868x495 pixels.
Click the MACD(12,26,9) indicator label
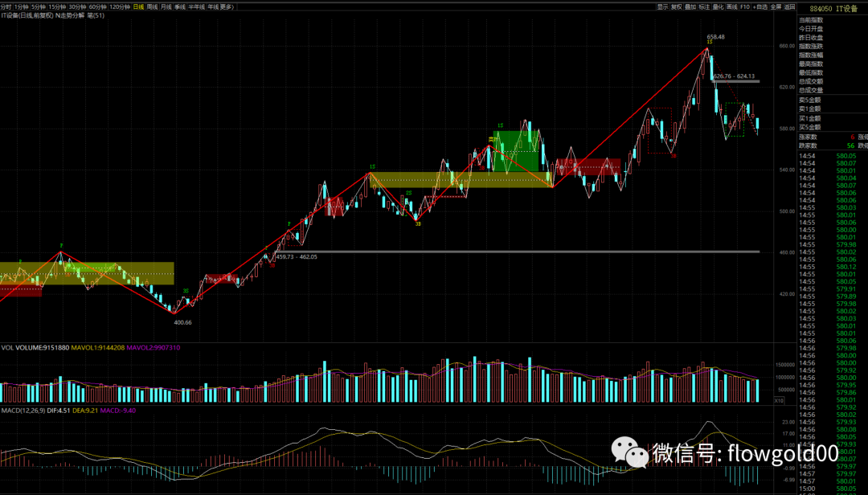23,411
